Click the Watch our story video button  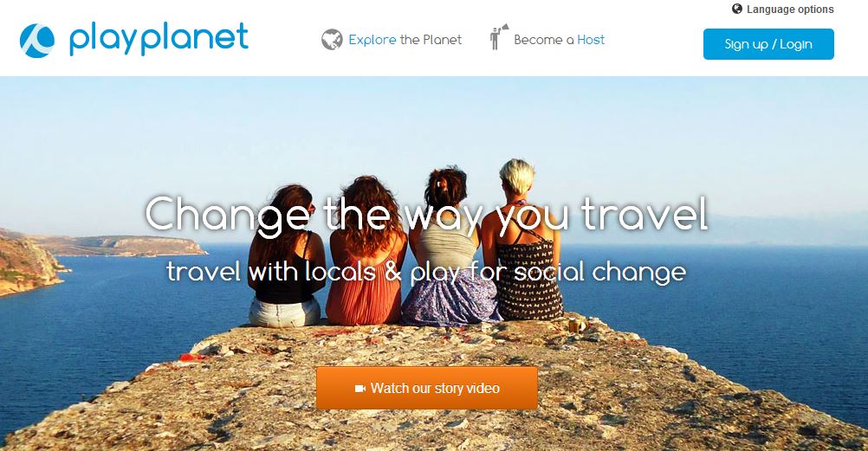427,388
